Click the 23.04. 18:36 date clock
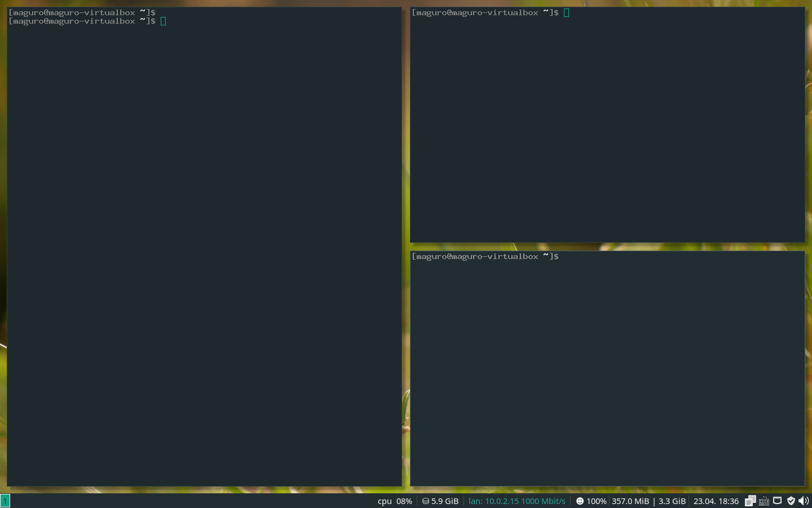Screen dimensions: 812x508 [716, 501]
